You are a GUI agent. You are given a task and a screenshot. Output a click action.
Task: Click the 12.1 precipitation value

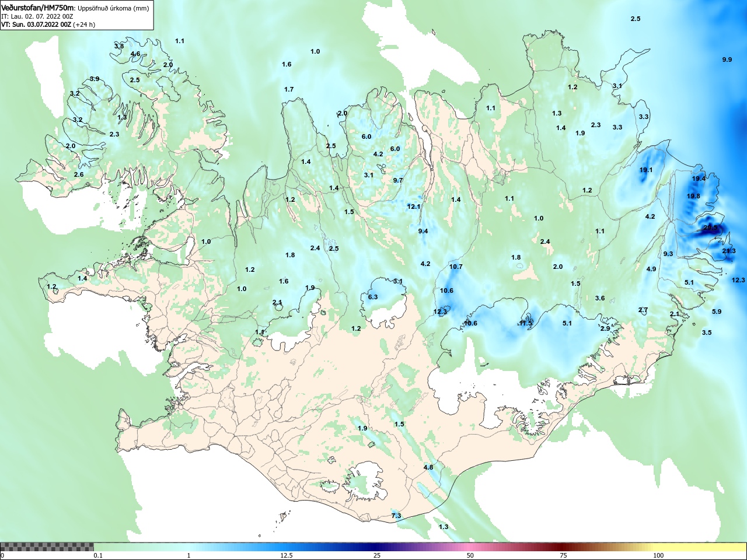click(x=414, y=206)
